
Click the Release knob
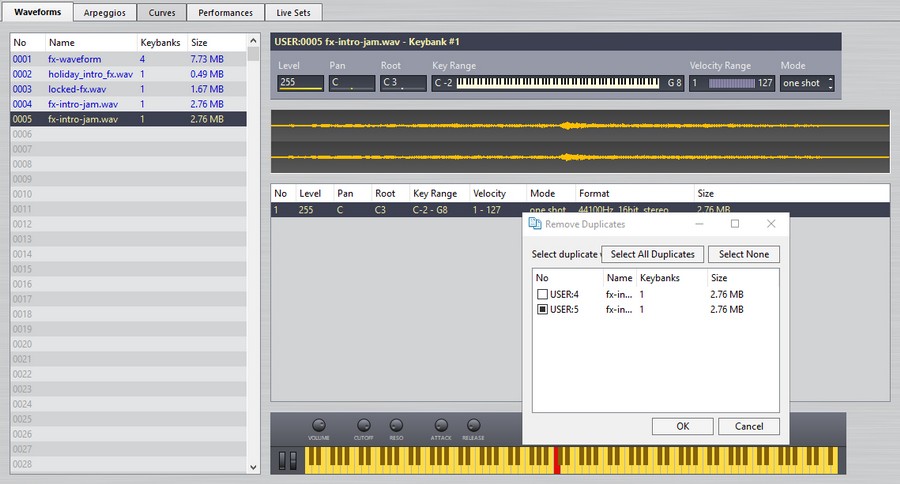pos(473,425)
